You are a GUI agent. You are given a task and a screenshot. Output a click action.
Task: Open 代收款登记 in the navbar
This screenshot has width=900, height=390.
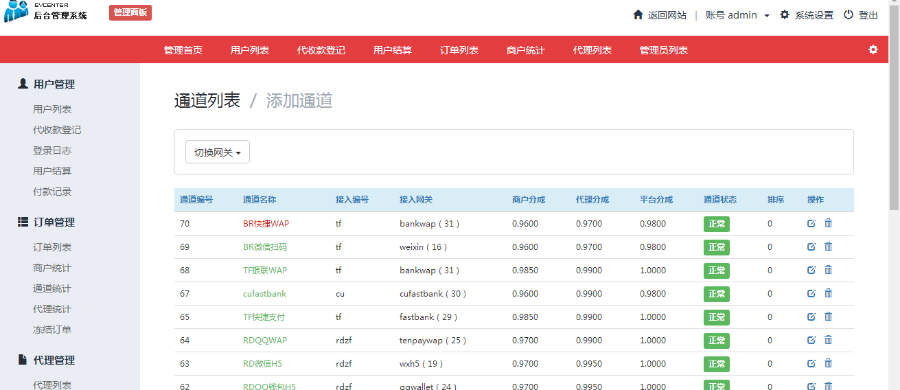(321, 50)
